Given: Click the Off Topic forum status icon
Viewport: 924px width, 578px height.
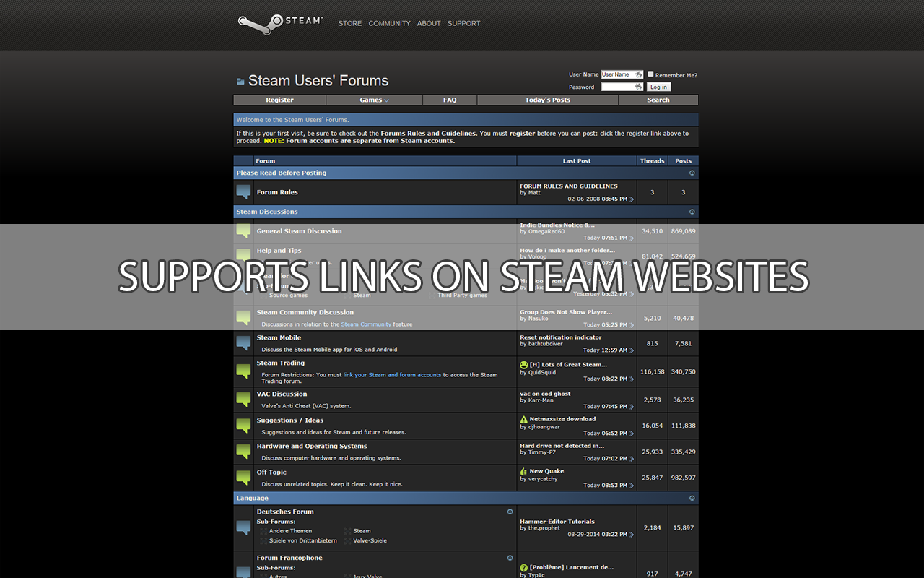Looking at the screenshot, I should coord(243,478).
